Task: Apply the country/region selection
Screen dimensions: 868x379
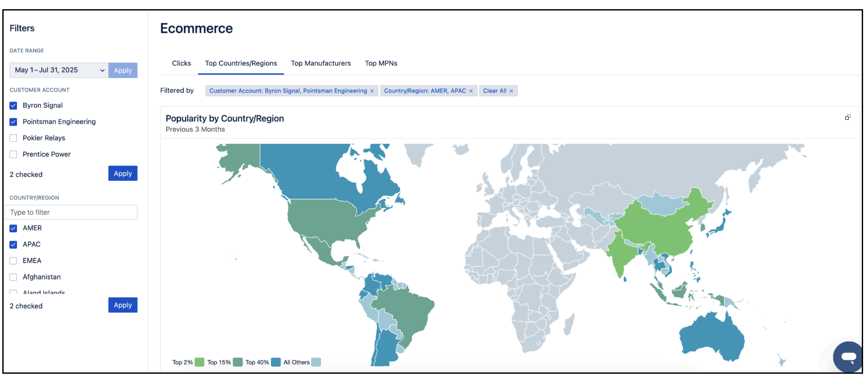Action: 123,305
